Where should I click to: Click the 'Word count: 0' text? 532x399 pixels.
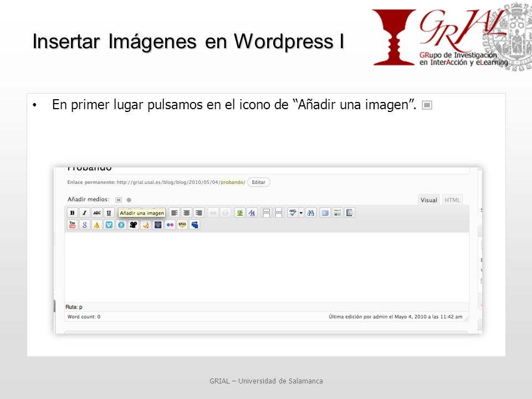tap(84, 316)
